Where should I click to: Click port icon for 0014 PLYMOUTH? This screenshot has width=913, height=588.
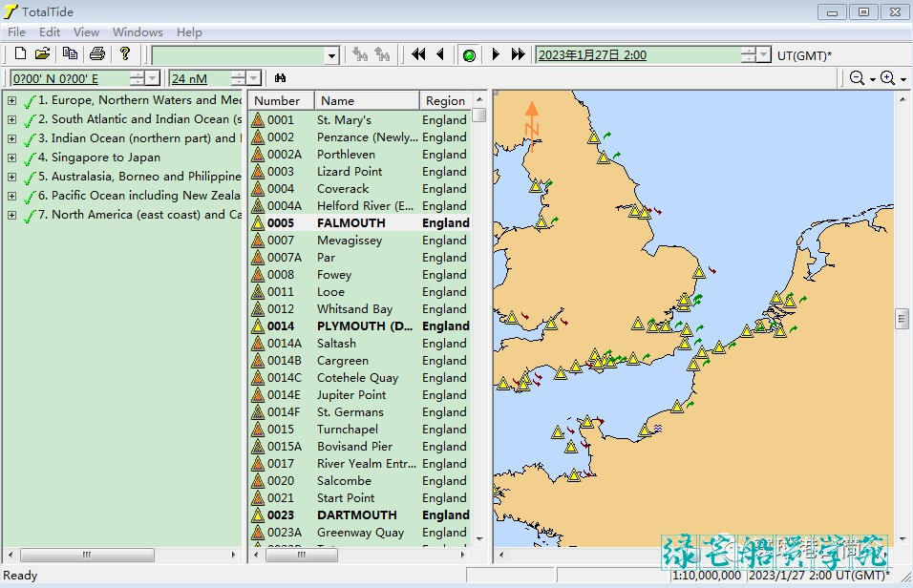[x=257, y=326]
